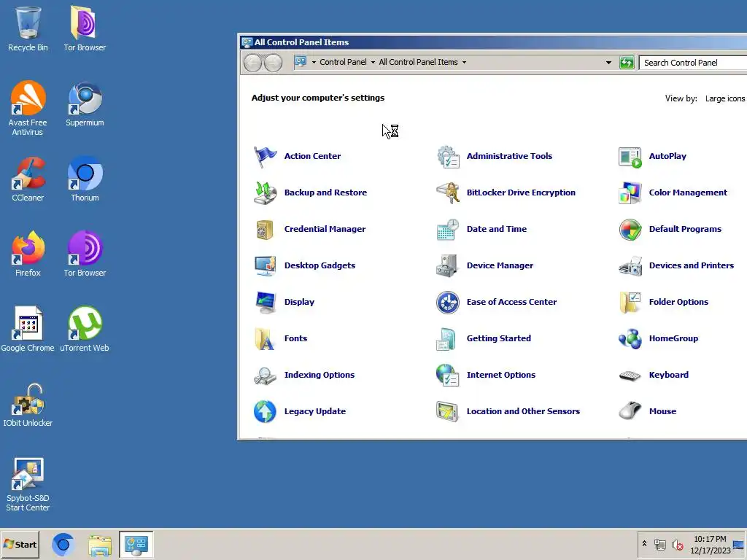Click in the Search Control Panel box

(x=693, y=63)
